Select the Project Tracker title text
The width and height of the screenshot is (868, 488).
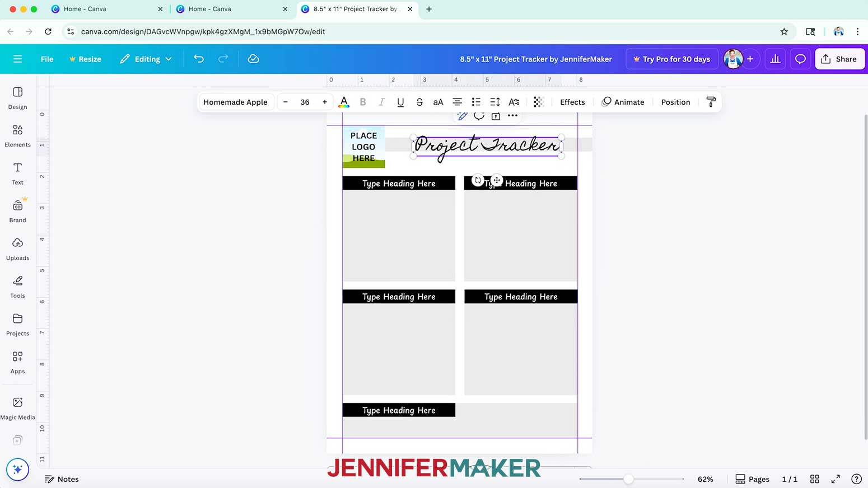point(487,146)
